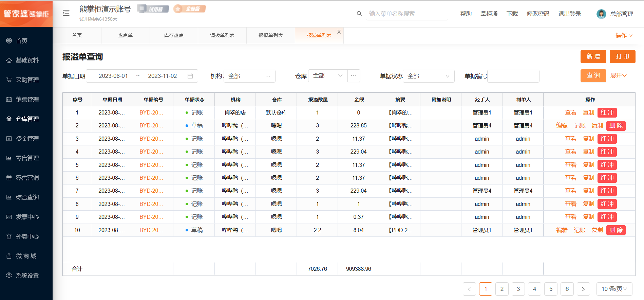The height and width of the screenshot is (300, 644).
Task: Click amount cell 228.85
Action: (359, 126)
